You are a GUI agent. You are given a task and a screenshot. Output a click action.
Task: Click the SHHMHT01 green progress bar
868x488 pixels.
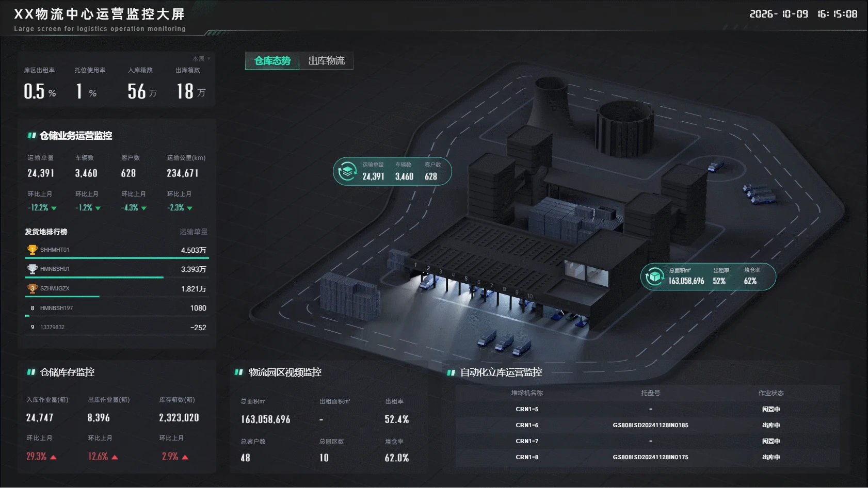click(117, 257)
